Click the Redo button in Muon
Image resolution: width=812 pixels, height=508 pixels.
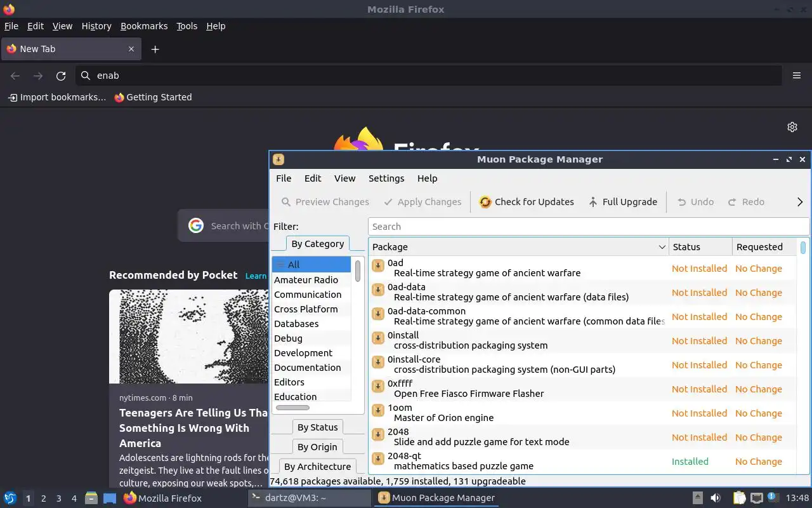point(746,202)
